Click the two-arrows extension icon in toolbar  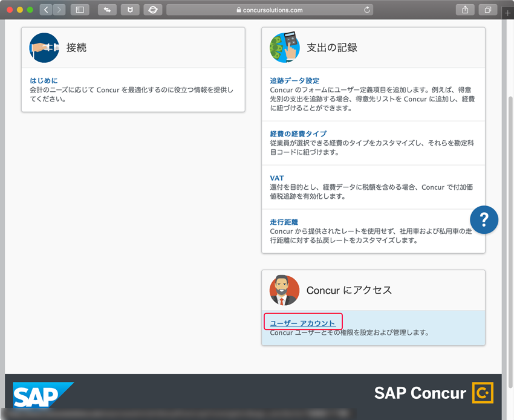[107, 10]
